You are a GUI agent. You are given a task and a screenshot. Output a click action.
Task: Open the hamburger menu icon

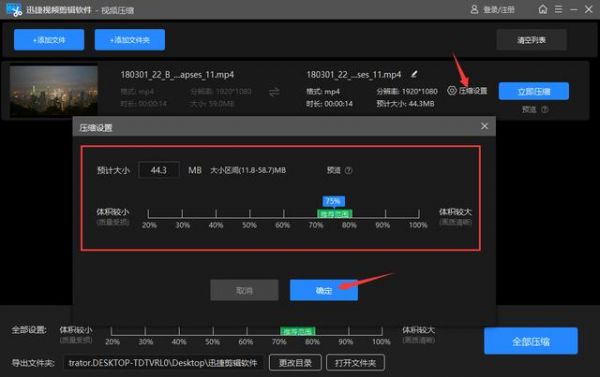559,9
